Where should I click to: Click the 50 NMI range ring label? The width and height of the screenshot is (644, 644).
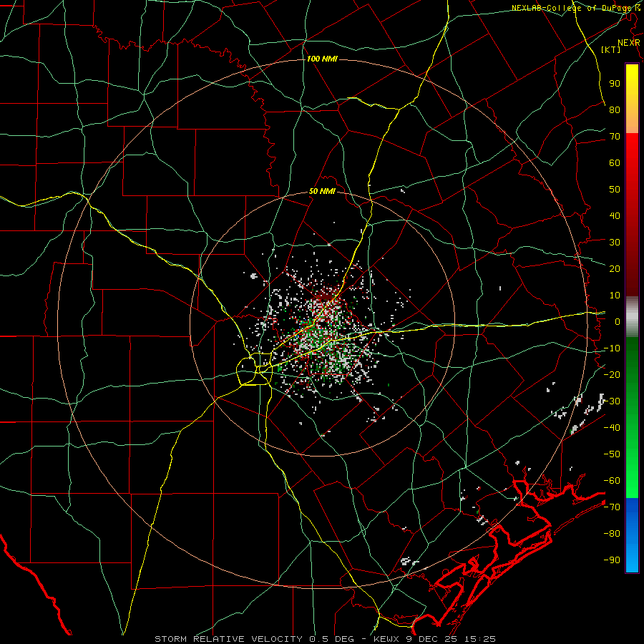coord(322,191)
